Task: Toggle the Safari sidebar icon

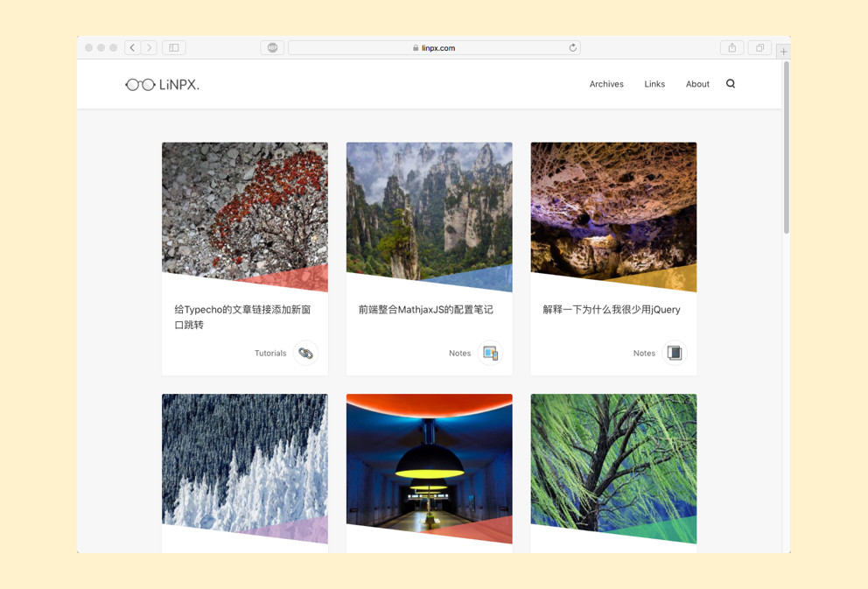Action: coord(172,47)
